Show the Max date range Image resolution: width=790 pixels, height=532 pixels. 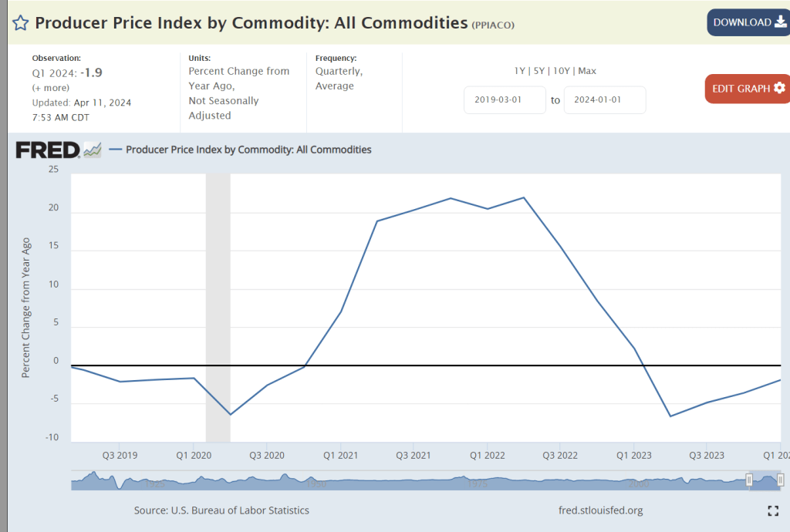(x=587, y=71)
